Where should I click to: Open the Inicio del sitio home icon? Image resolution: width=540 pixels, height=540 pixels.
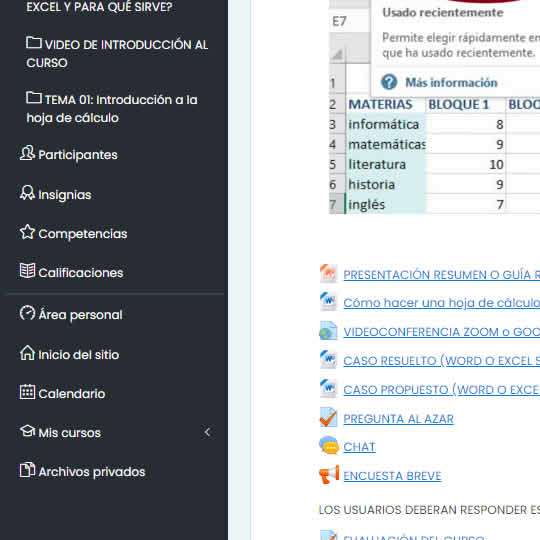click(27, 353)
